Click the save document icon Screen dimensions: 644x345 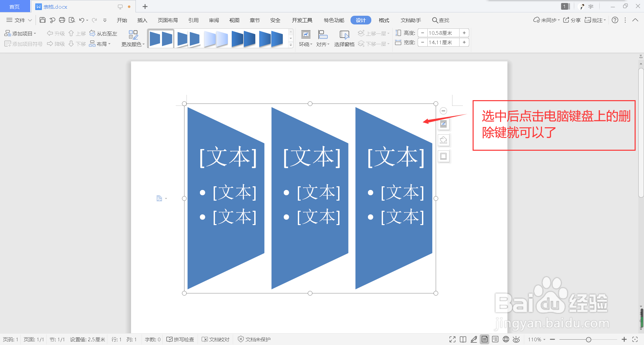42,20
